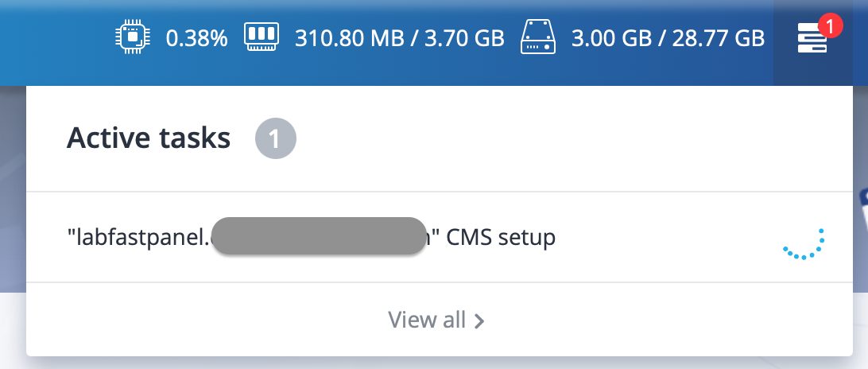Select the 310.80 MB / 3.70 GB reading

pos(399,38)
